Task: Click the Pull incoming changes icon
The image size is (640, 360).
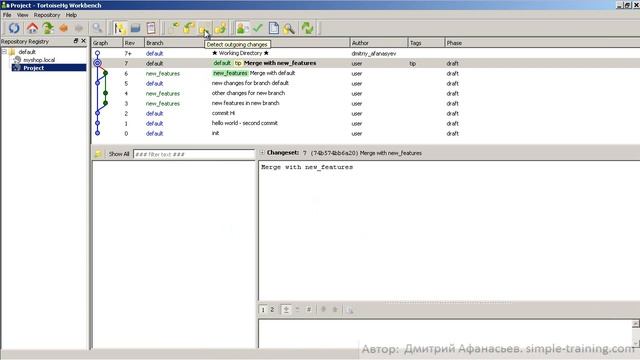Action: (x=189, y=28)
